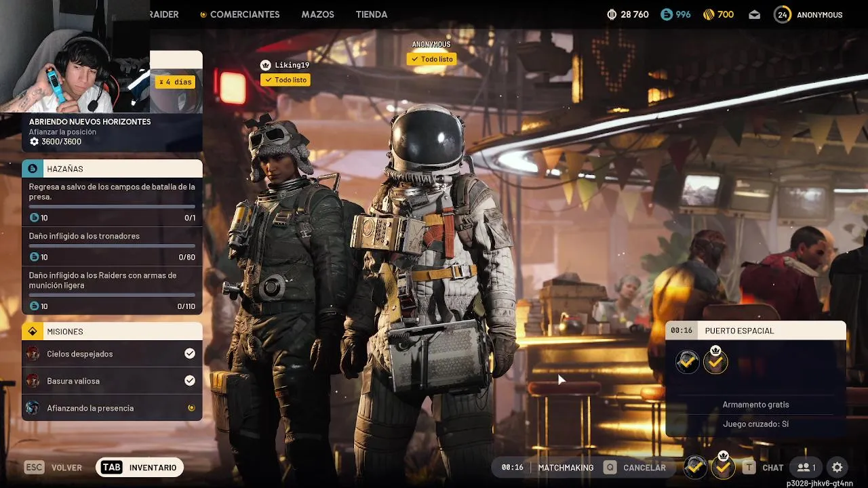868x488 pixels.
Task: Click the progress bar for tronadores damage feat
Action: [112, 246]
